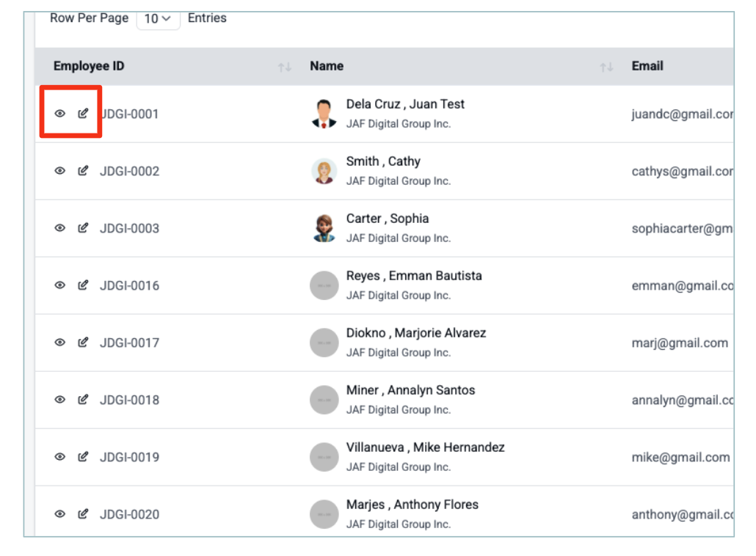View details icon for JDGI-0019

click(x=60, y=457)
